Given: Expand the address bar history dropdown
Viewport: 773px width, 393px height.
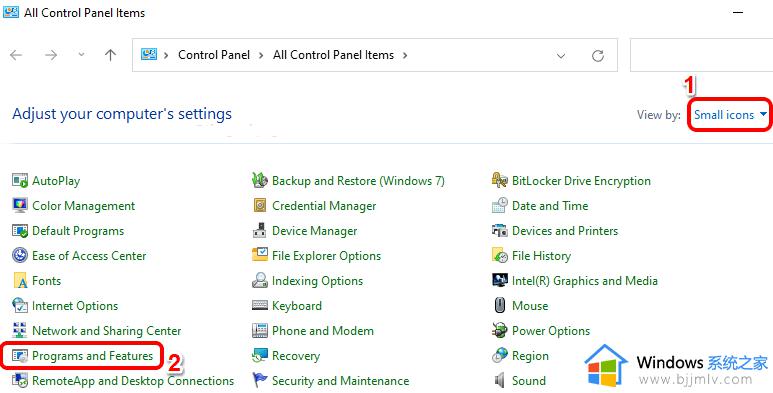Looking at the screenshot, I should point(561,56).
